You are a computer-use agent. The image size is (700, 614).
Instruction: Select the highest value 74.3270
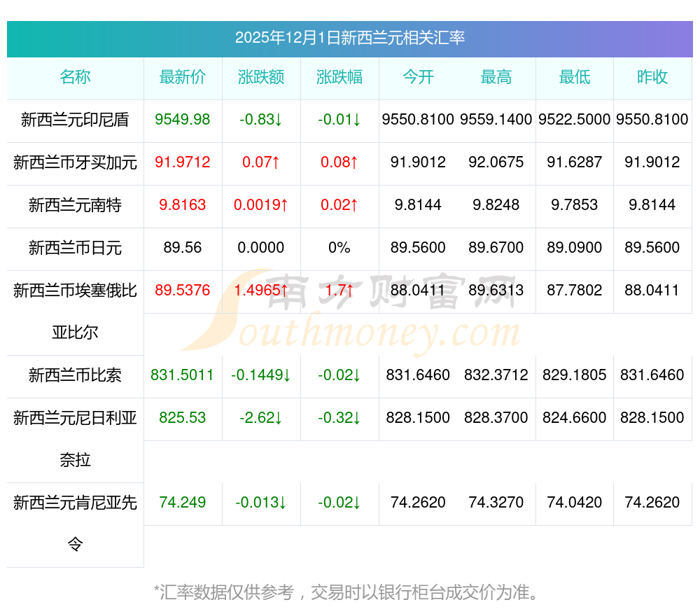tap(496, 503)
